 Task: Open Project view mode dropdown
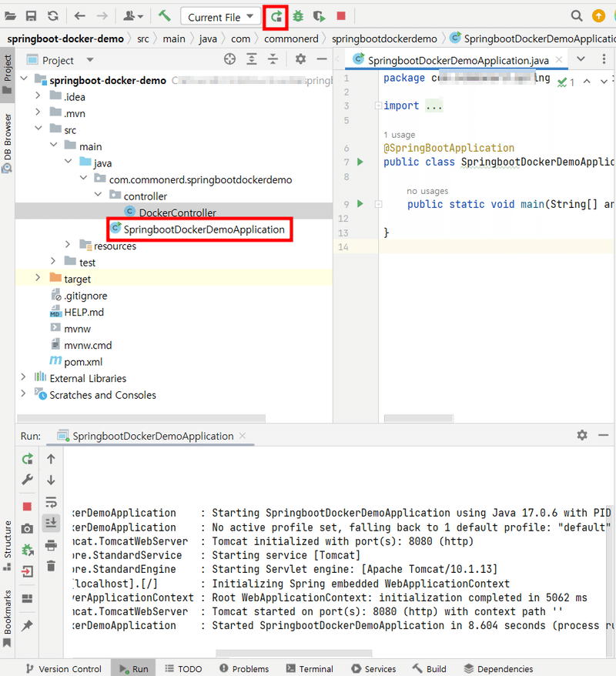(x=90, y=60)
